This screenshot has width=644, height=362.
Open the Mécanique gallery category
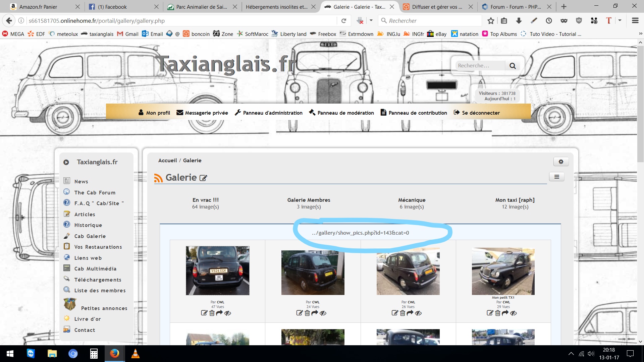coord(412,200)
